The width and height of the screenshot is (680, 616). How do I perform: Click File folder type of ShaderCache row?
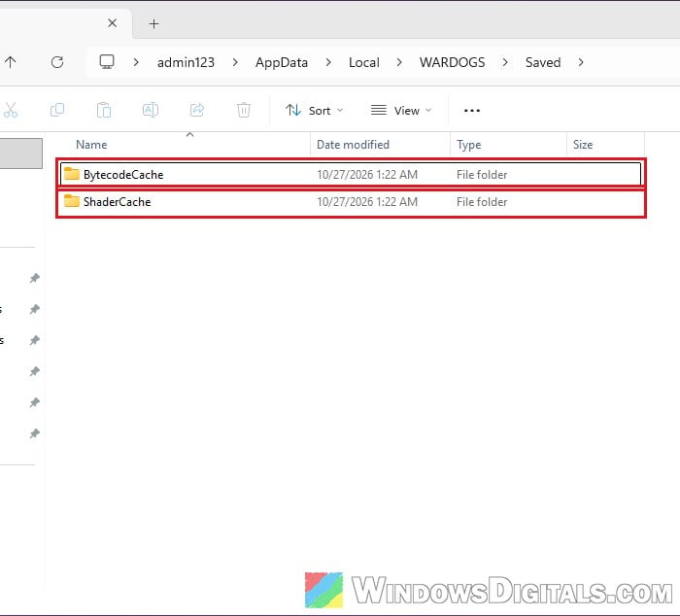(482, 202)
